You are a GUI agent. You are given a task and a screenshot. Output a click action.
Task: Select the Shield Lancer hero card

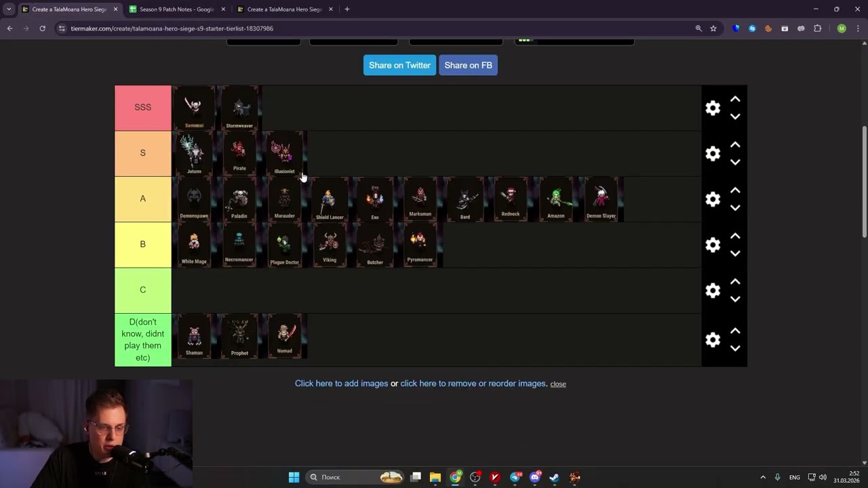[x=330, y=199]
